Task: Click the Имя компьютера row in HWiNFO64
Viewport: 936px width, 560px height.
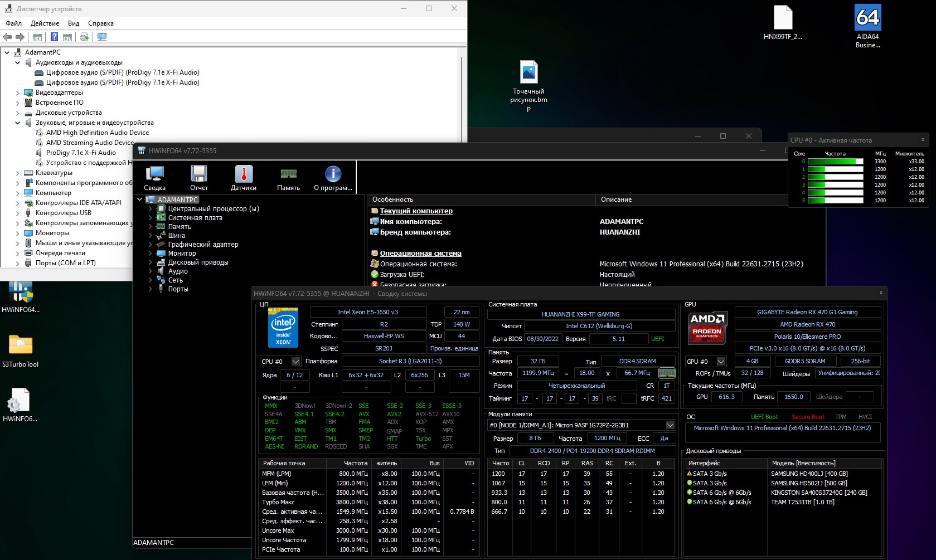Action: tap(596, 222)
